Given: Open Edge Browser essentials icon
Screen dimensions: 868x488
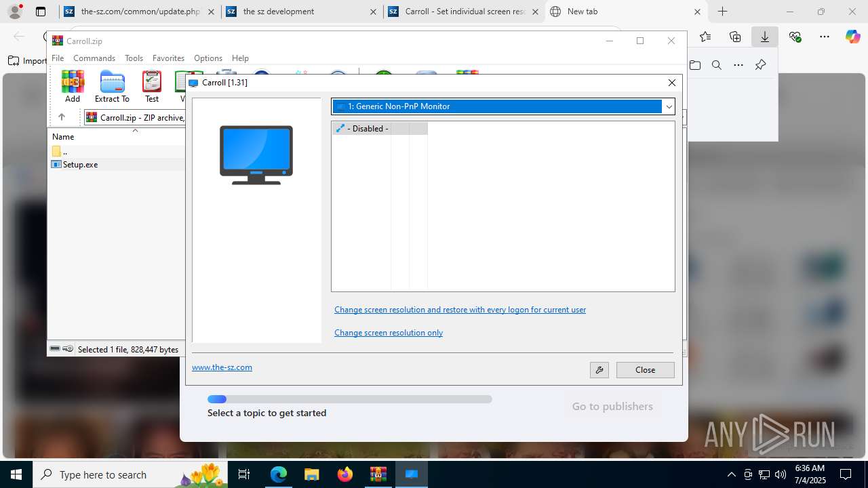Looking at the screenshot, I should (x=795, y=37).
